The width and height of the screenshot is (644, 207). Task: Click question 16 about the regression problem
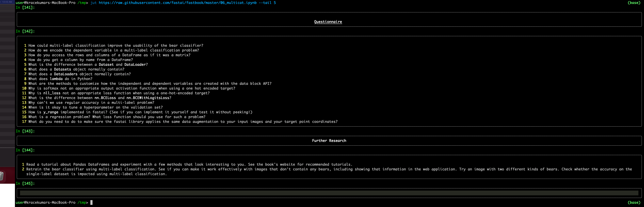[x=117, y=117]
